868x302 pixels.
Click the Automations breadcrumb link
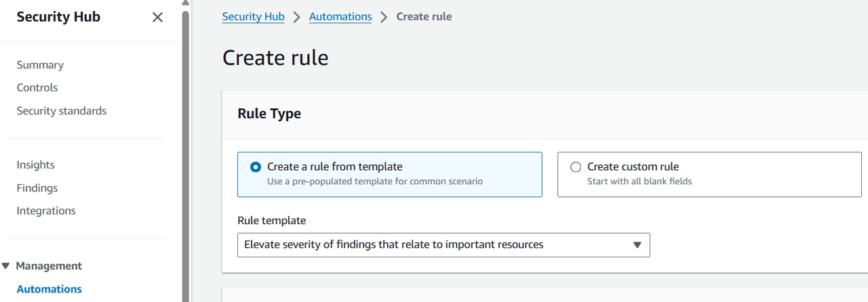(x=340, y=17)
